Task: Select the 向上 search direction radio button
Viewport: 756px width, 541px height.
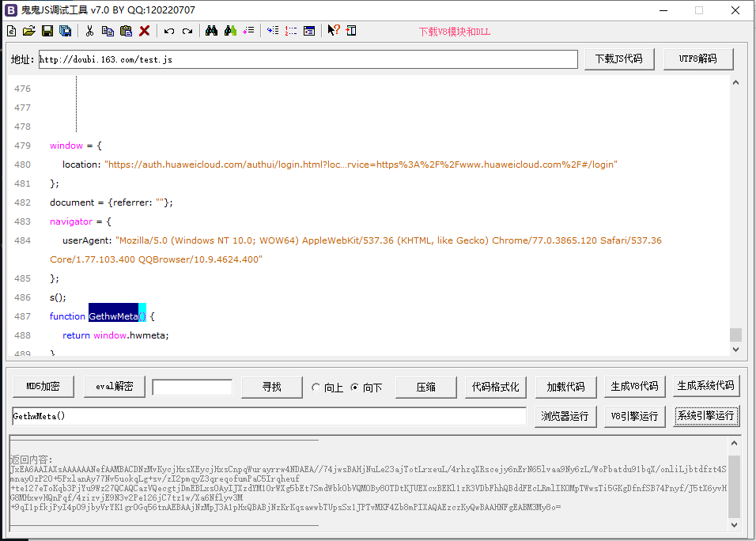Action: pyautogui.click(x=317, y=388)
